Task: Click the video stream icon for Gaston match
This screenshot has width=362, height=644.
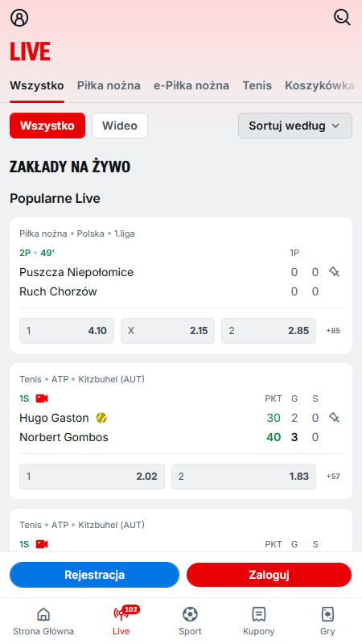Action: point(42,398)
